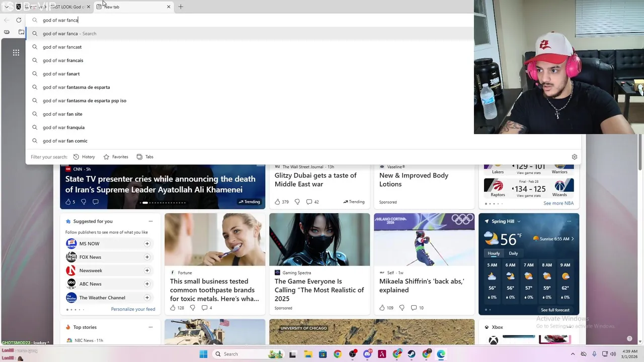Viewport: 644px width, 362px height.
Task: Open Discord from taskbar
Action: [368, 354]
